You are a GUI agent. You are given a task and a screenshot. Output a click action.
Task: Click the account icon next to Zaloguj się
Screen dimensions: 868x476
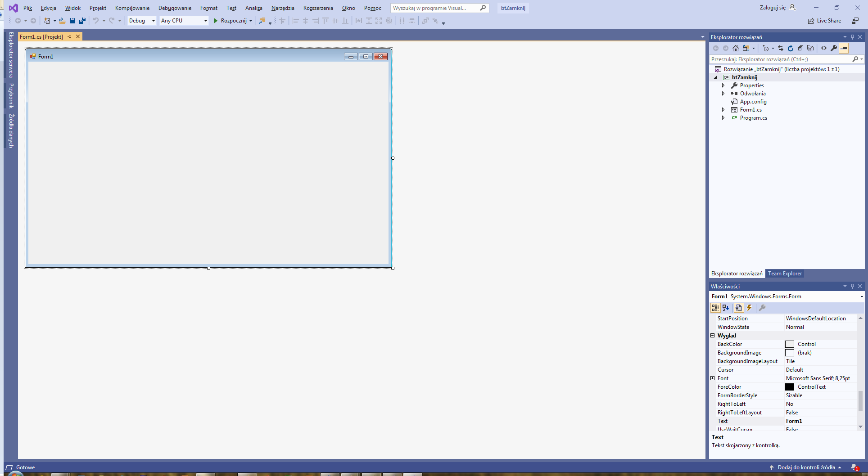[x=793, y=8]
